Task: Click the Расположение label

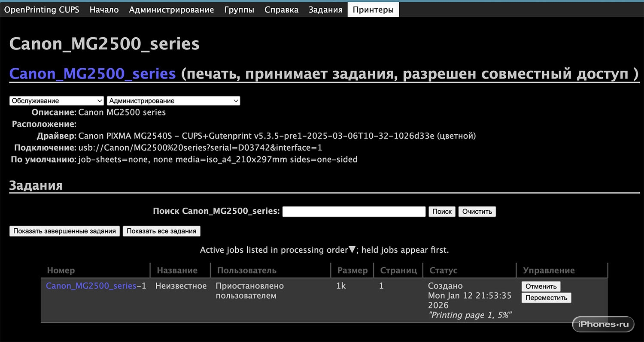Action: pyautogui.click(x=44, y=124)
